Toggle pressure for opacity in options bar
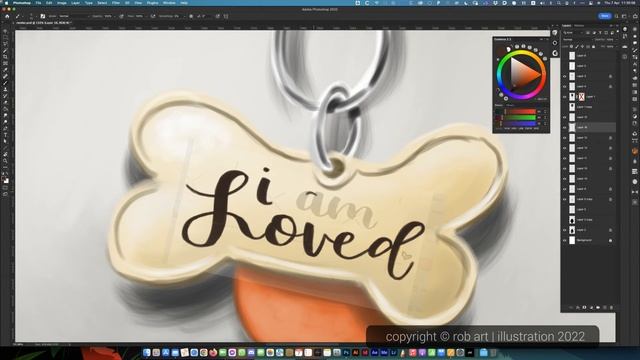640x360 pixels. click(121, 16)
